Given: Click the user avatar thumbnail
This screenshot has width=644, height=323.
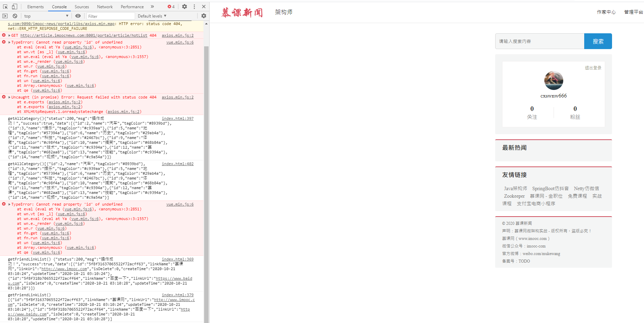Looking at the screenshot, I should [554, 81].
